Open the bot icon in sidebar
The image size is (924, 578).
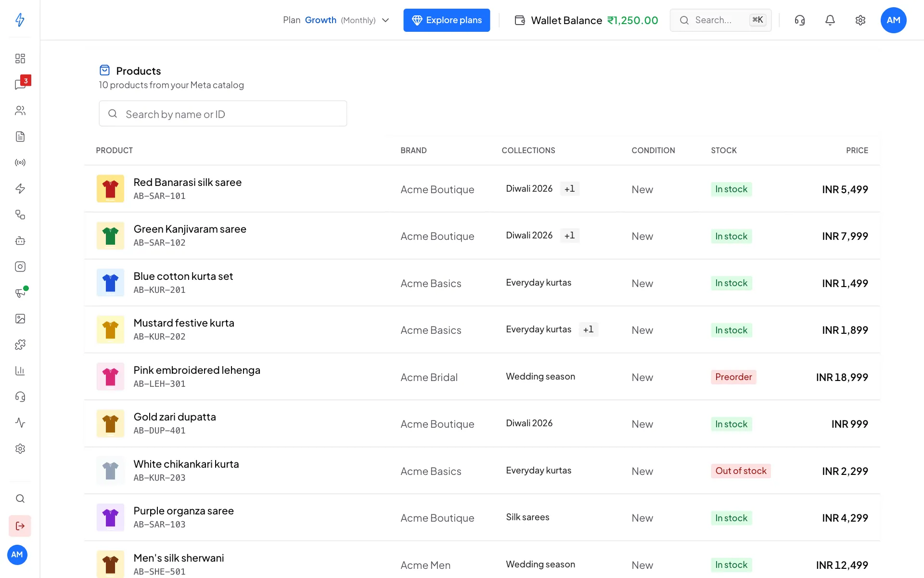coord(20,240)
